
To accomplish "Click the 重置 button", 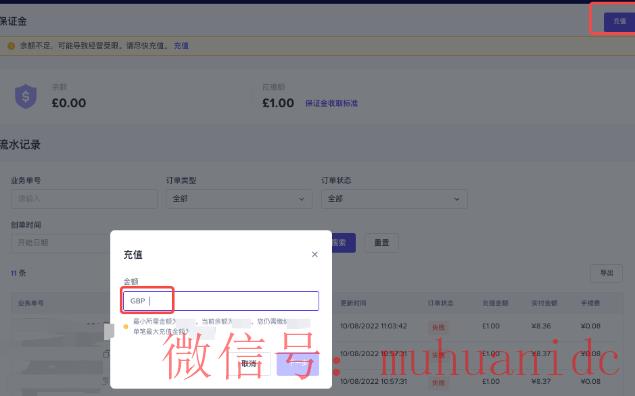I will (x=381, y=243).
